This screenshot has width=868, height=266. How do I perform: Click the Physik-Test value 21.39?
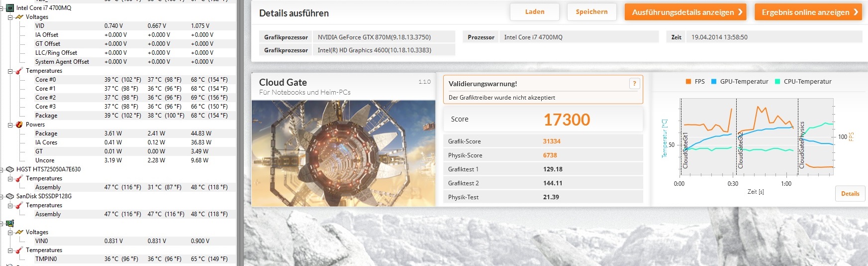click(551, 197)
